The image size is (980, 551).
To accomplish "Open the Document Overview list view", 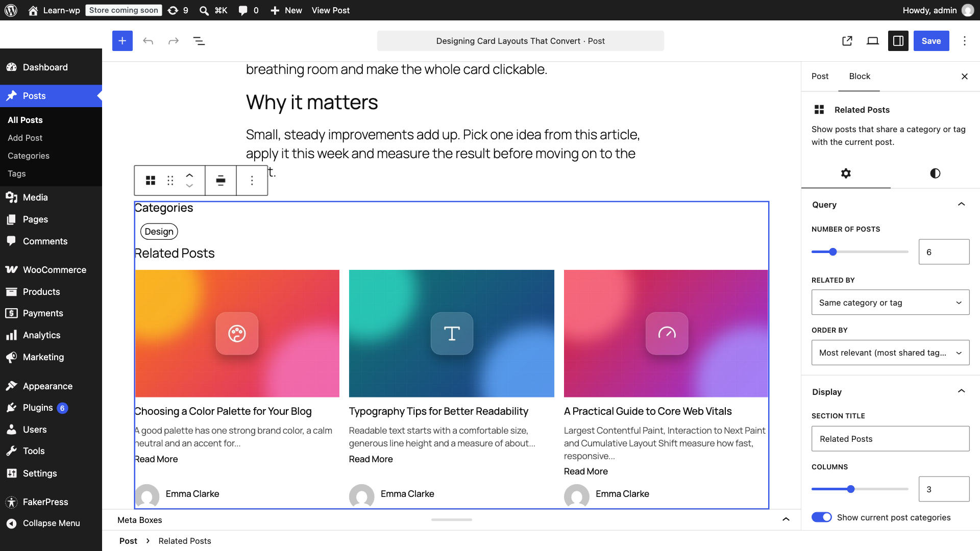I will click(199, 41).
